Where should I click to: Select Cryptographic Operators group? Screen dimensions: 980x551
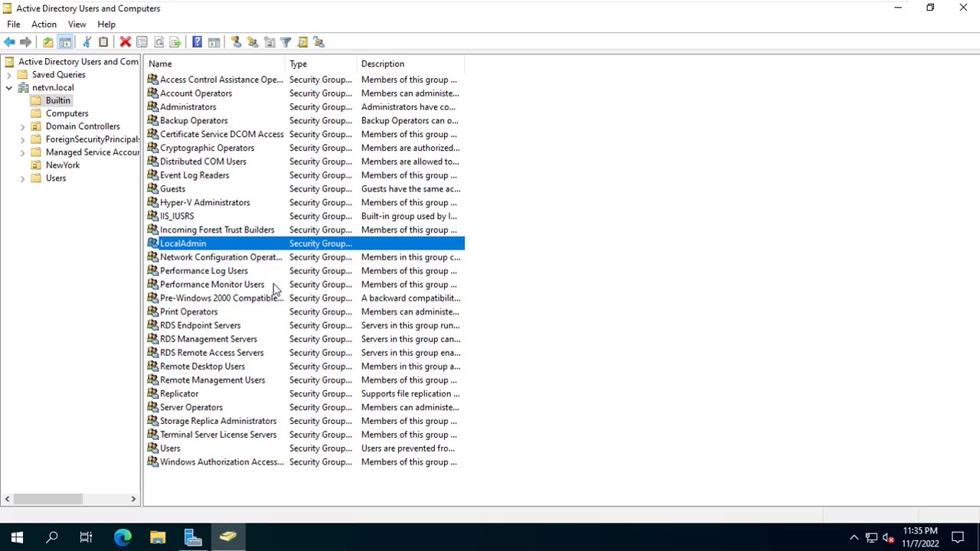tap(305, 148)
